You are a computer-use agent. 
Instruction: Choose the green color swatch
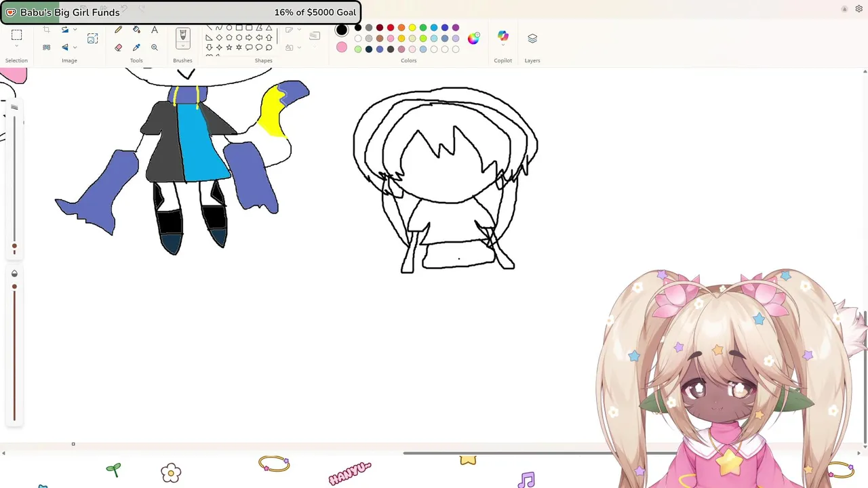pyautogui.click(x=423, y=28)
